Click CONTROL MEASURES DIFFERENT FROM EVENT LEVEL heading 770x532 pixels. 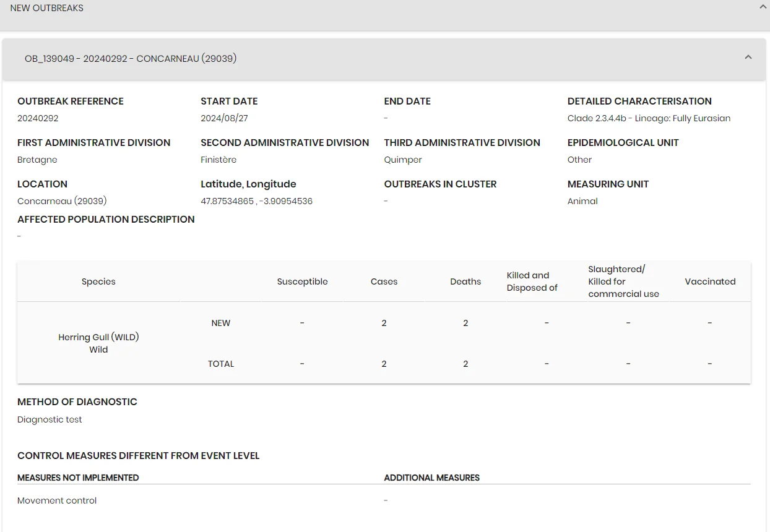click(138, 456)
